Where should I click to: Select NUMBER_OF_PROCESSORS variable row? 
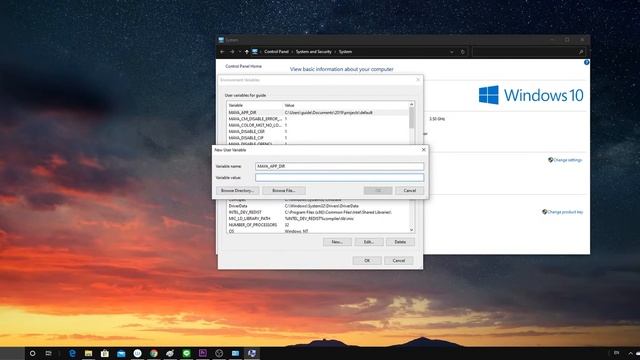317,225
